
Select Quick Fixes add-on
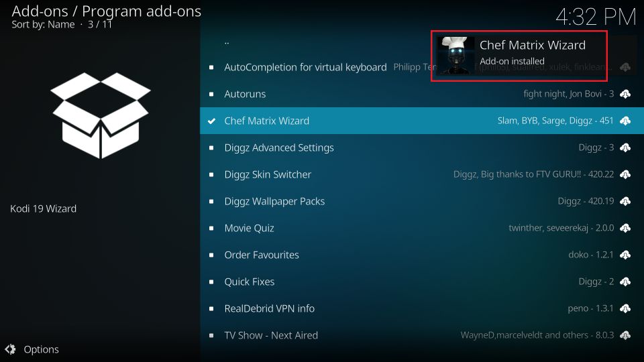coord(422,282)
